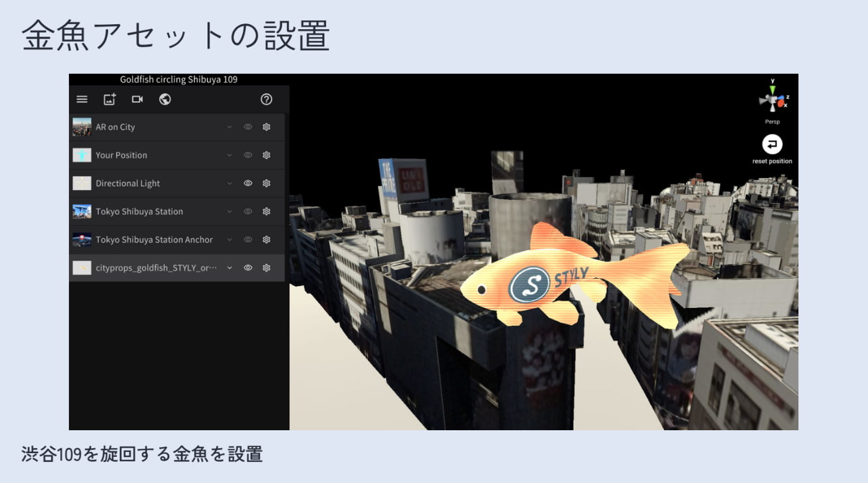Click the orientation axis gizmo

[x=773, y=99]
